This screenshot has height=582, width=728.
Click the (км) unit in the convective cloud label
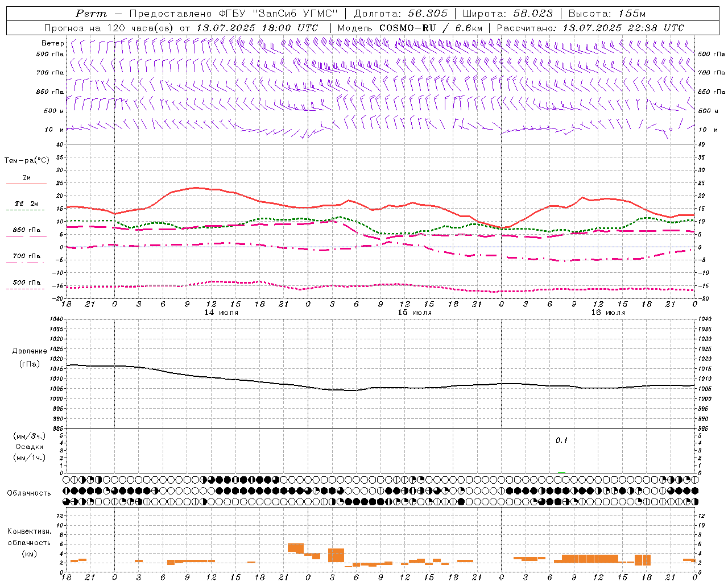click(x=29, y=553)
